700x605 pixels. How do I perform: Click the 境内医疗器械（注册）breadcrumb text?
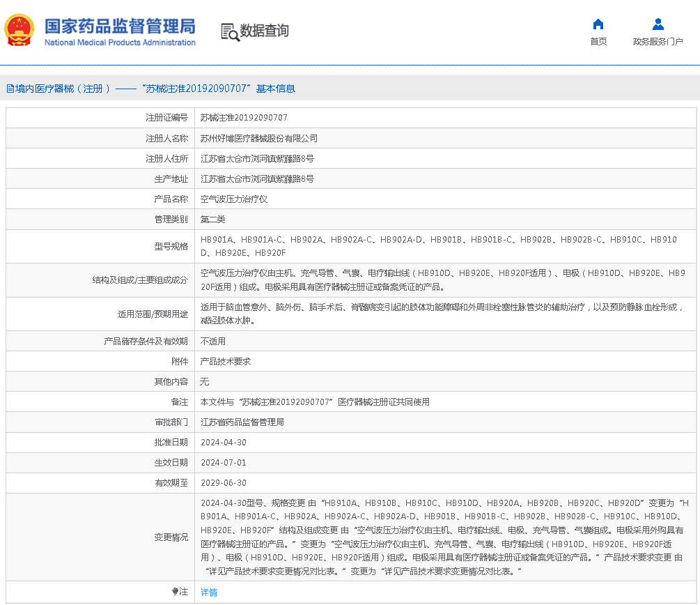pos(63,89)
